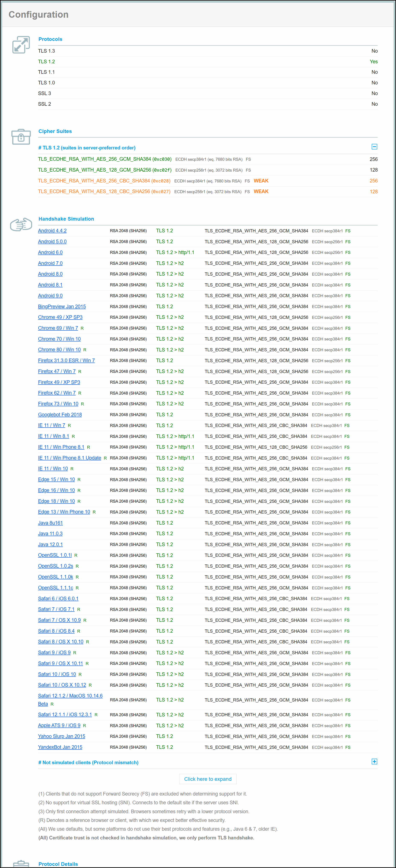
Task: Open the BingPreview Jan 2015 link
Action: [x=62, y=307]
